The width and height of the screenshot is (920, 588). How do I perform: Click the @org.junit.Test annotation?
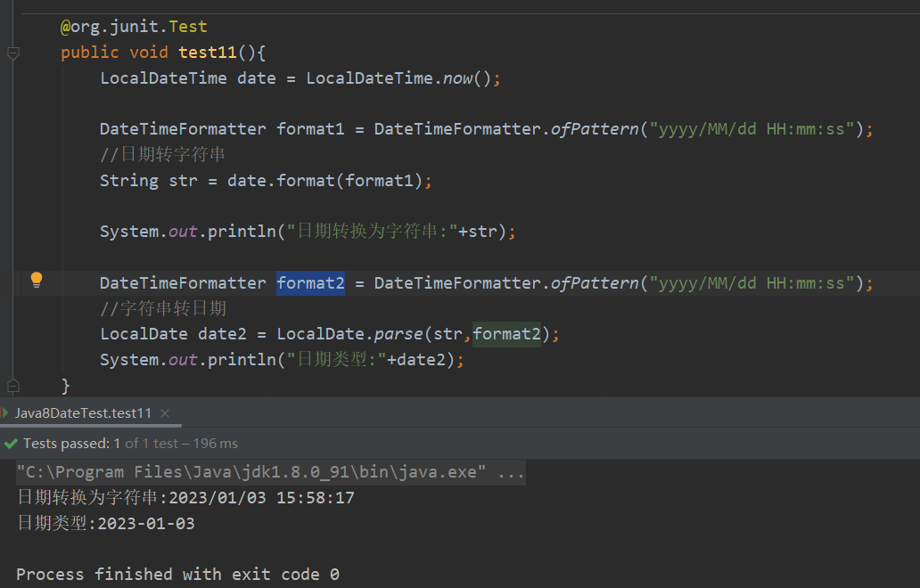134,27
